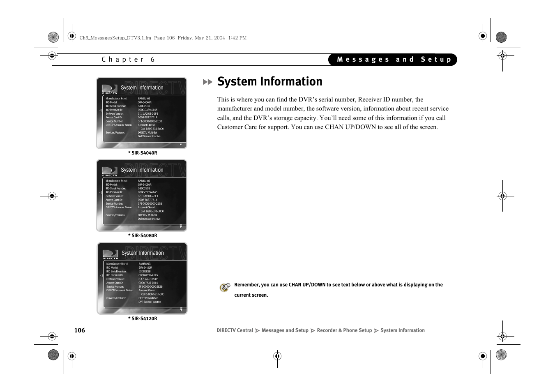This screenshot has height=392, width=555.
Task: Click the large System Information page heading
Action: [270, 81]
